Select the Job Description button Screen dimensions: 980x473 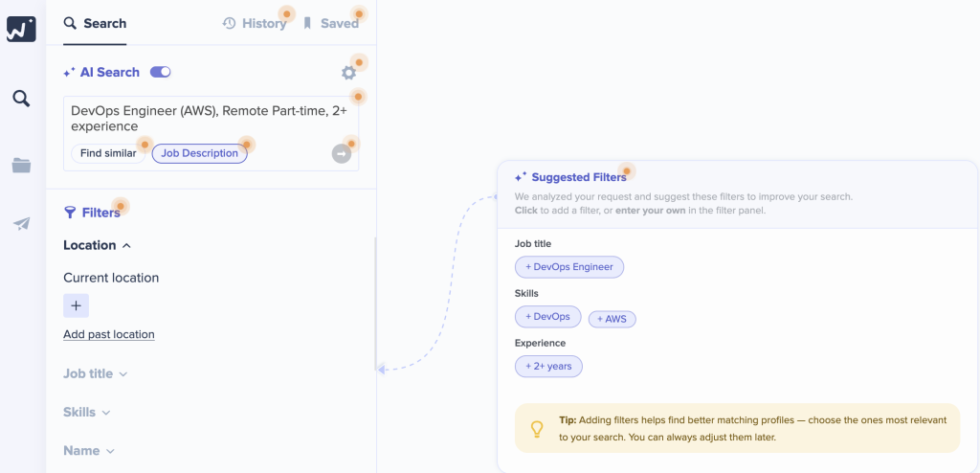[199, 153]
